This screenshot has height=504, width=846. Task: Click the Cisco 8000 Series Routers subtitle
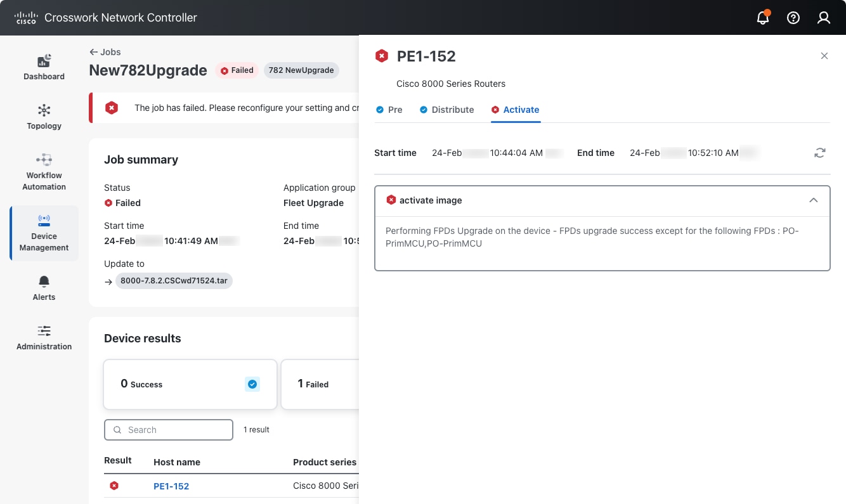coord(451,84)
